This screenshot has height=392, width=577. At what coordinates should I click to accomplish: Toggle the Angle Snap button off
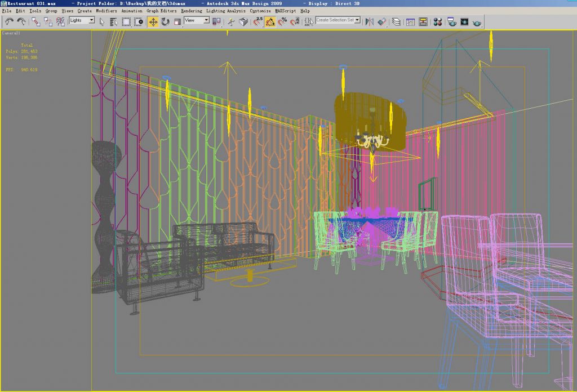270,21
